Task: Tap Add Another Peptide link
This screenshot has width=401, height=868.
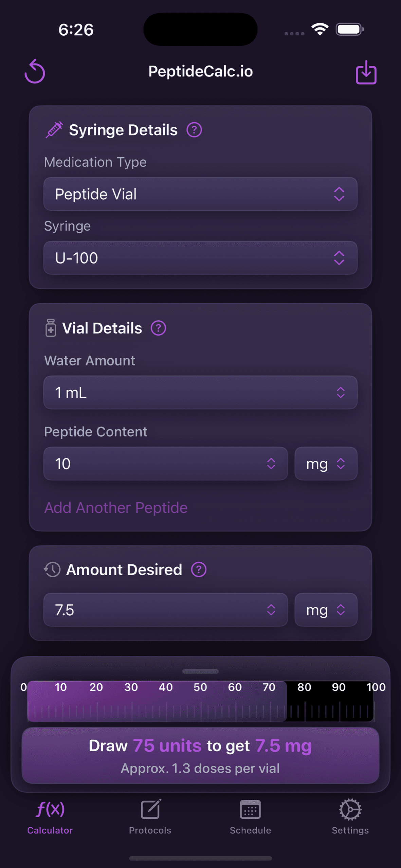Action: [x=116, y=508]
